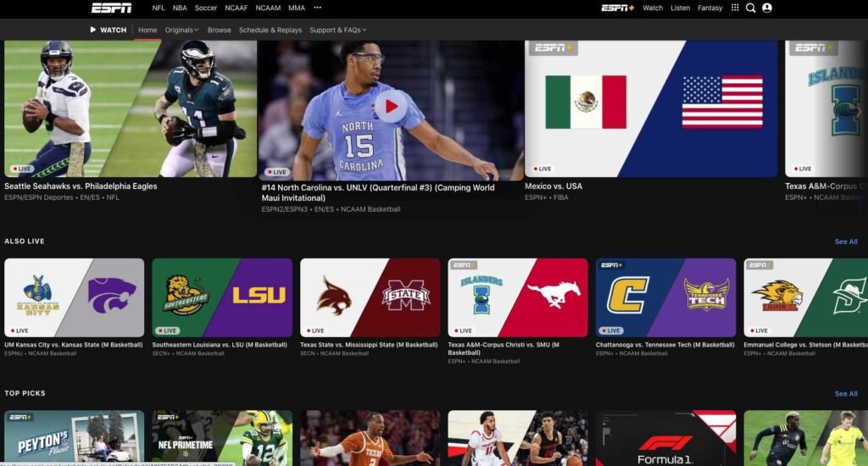Image resolution: width=868 pixels, height=466 pixels.
Task: Click the Top Picks See All link
Action: coord(846,393)
